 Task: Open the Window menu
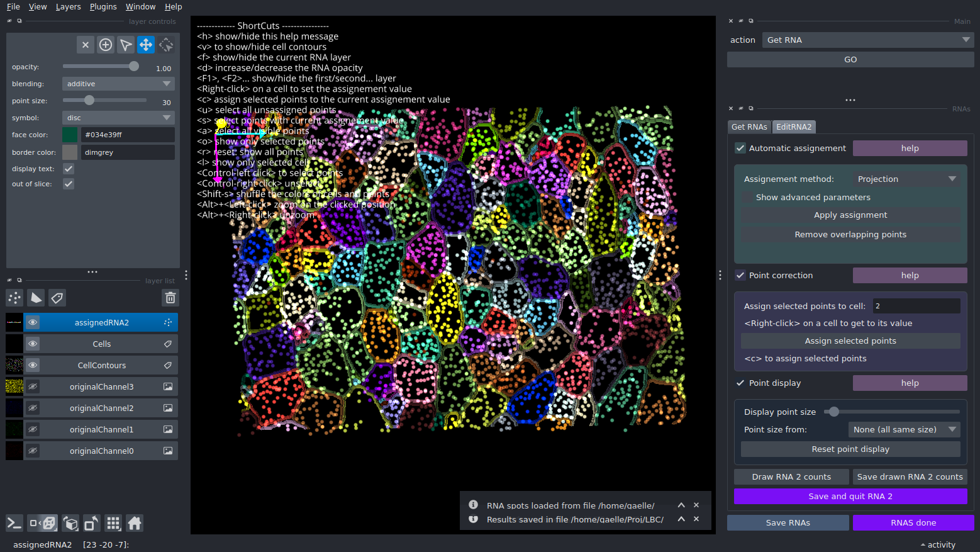pyautogui.click(x=140, y=6)
